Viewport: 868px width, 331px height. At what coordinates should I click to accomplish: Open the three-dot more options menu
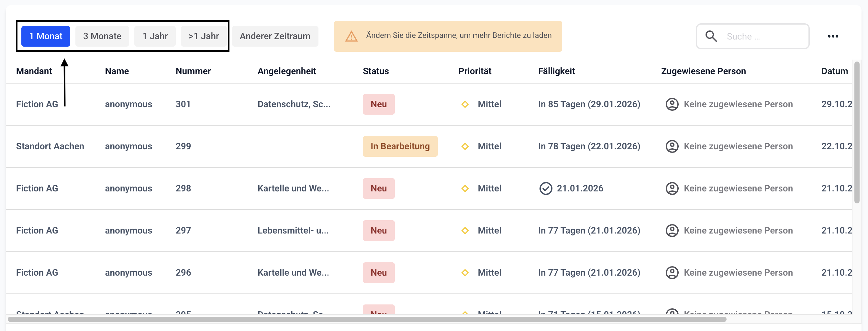(x=833, y=36)
